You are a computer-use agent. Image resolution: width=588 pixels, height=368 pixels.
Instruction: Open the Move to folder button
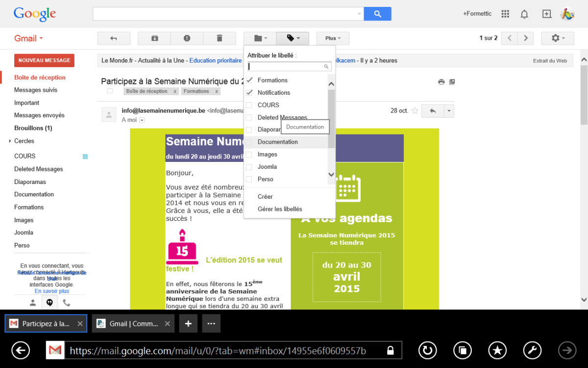click(x=260, y=38)
